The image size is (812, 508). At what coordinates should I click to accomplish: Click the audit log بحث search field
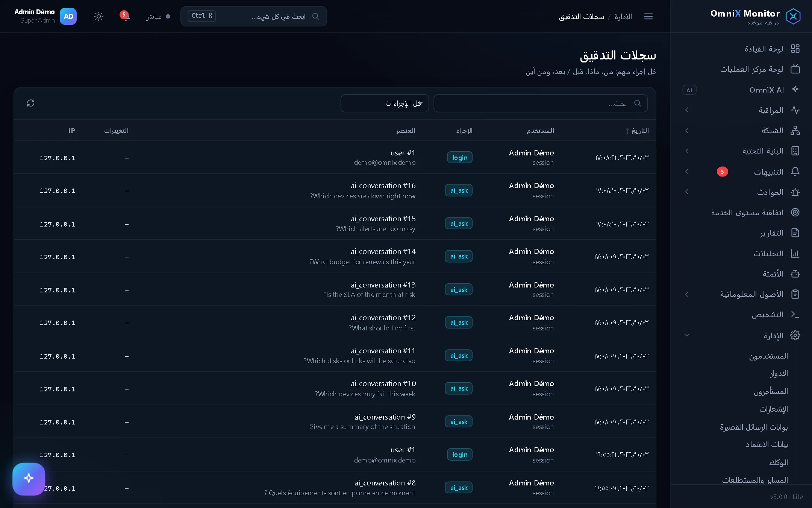pyautogui.click(x=541, y=103)
